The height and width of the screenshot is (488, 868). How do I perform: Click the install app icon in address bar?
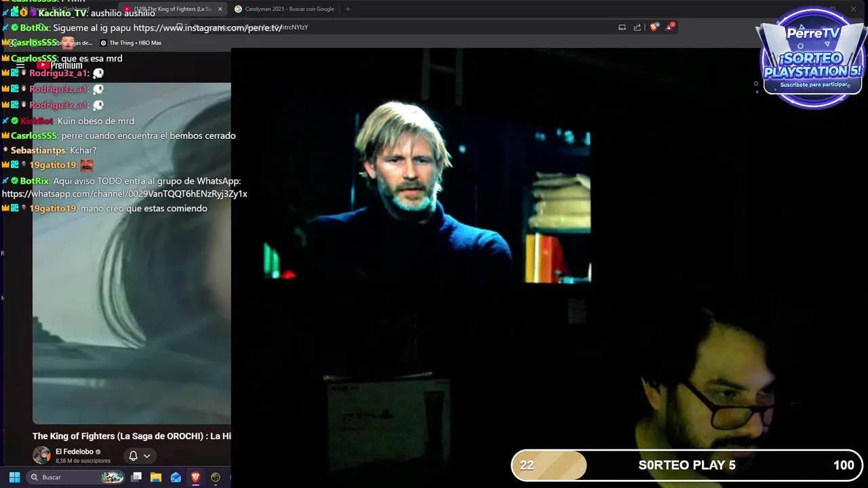622,27
